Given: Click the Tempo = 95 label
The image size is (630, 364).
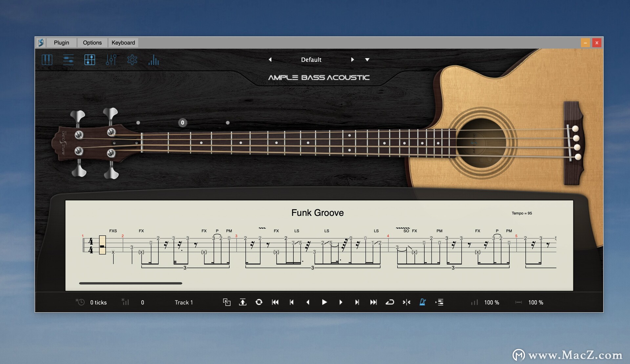Looking at the screenshot, I should pyautogui.click(x=522, y=213).
